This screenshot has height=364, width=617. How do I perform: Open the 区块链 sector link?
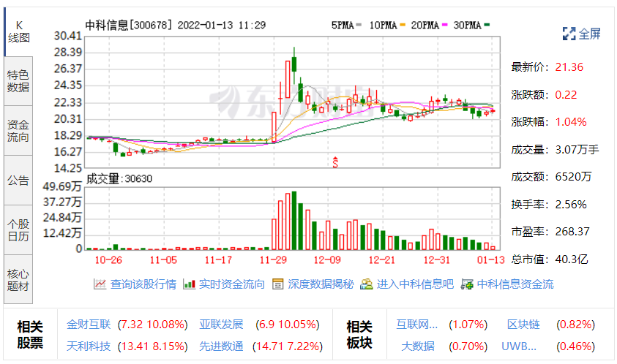pyautogui.click(x=523, y=324)
